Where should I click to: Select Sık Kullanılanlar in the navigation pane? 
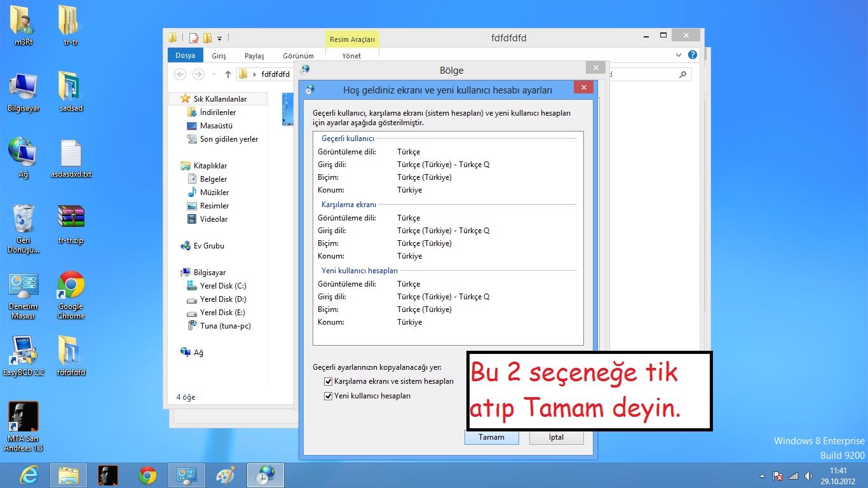[220, 98]
